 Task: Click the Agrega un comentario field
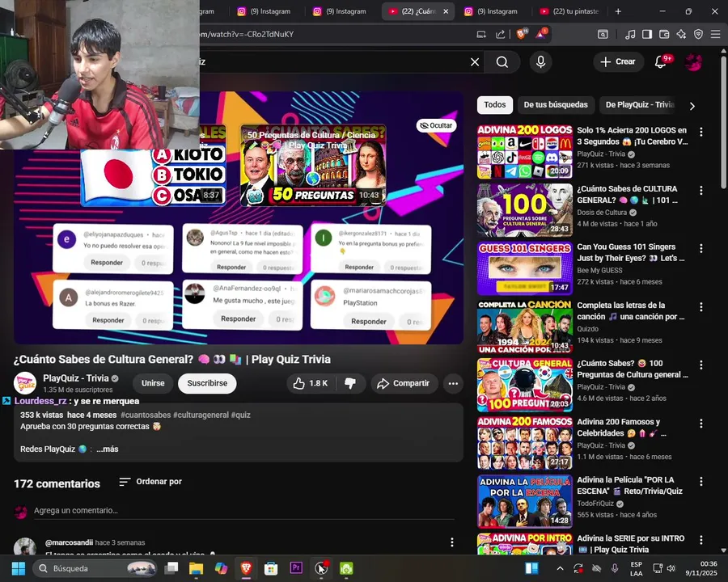(x=243, y=511)
